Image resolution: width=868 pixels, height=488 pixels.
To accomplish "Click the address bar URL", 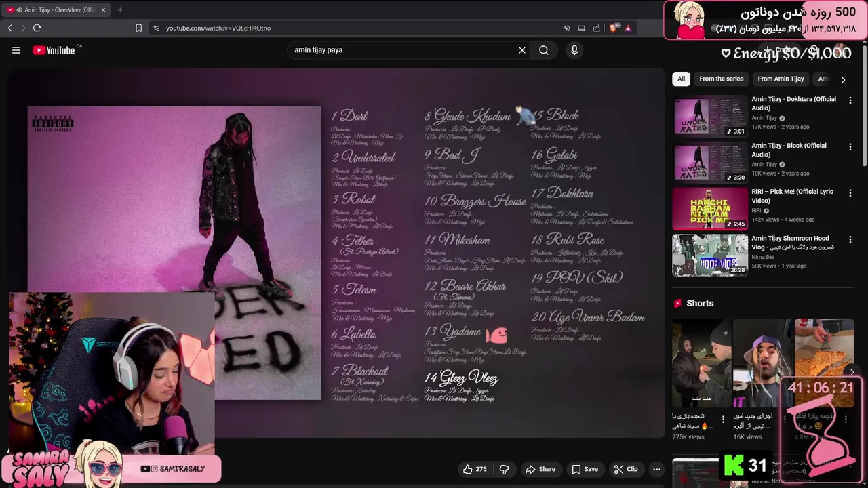I will tap(218, 28).
